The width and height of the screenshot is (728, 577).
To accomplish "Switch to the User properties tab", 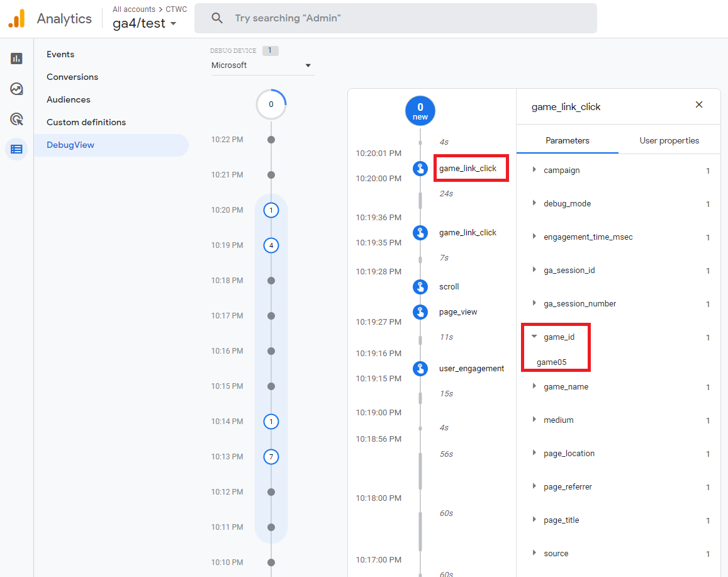I will (x=669, y=140).
